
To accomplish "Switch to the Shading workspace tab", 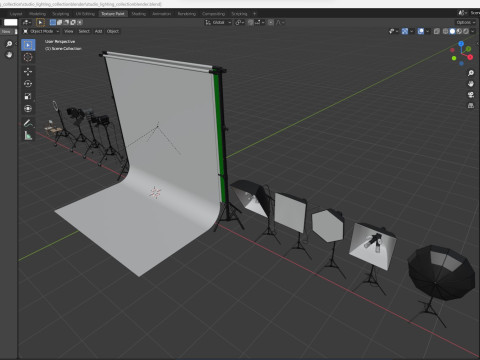I will coord(139,14).
